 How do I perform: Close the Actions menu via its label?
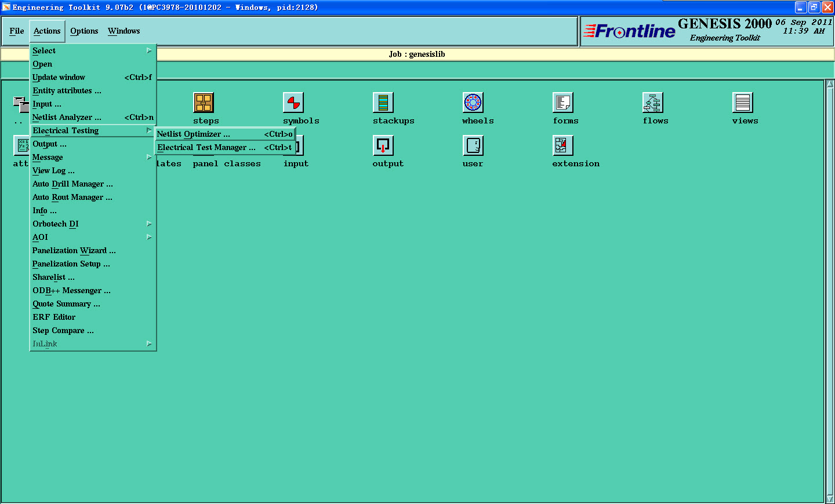coord(47,31)
